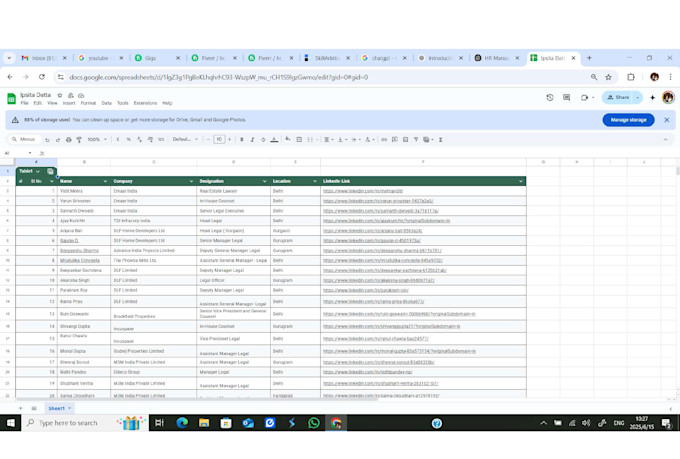Open version history clock icon
The height and width of the screenshot is (459, 680).
(550, 98)
